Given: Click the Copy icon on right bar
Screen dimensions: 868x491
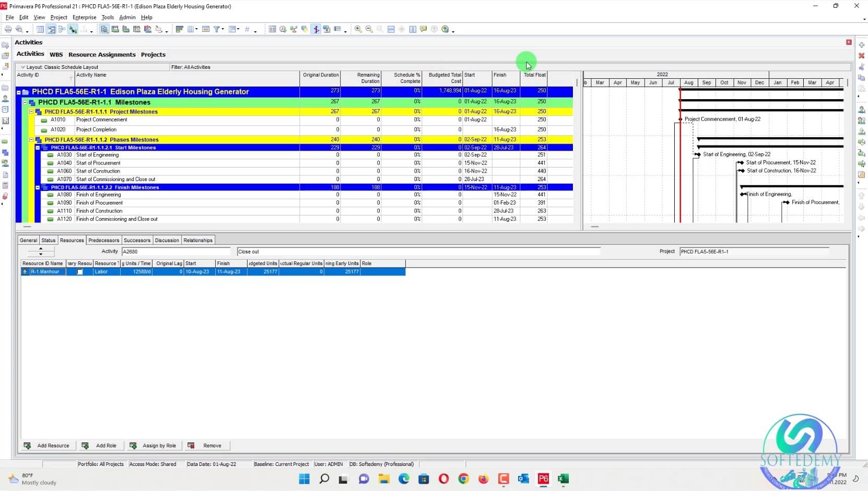Looking at the screenshot, I should click(862, 78).
